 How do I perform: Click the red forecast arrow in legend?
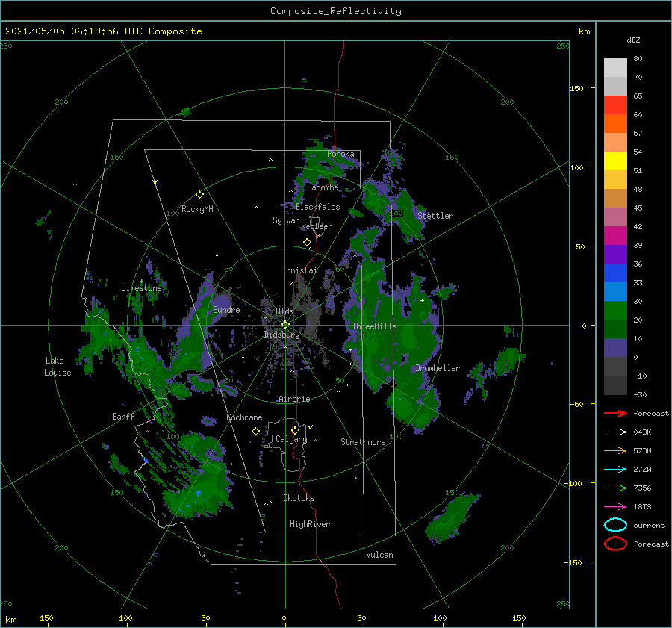[615, 413]
